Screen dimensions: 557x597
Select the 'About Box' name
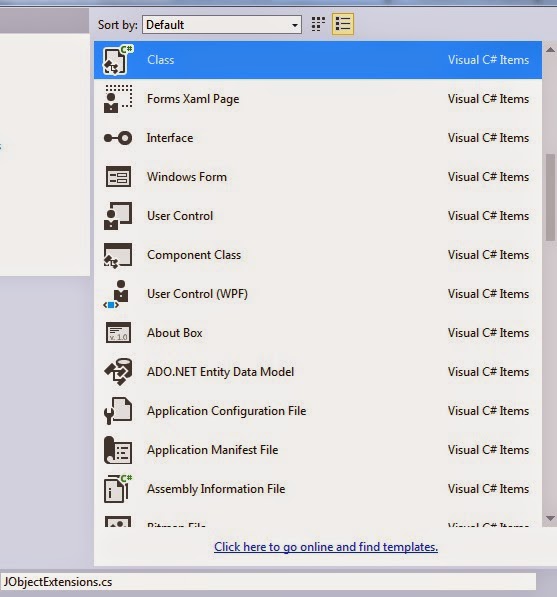[x=175, y=333]
